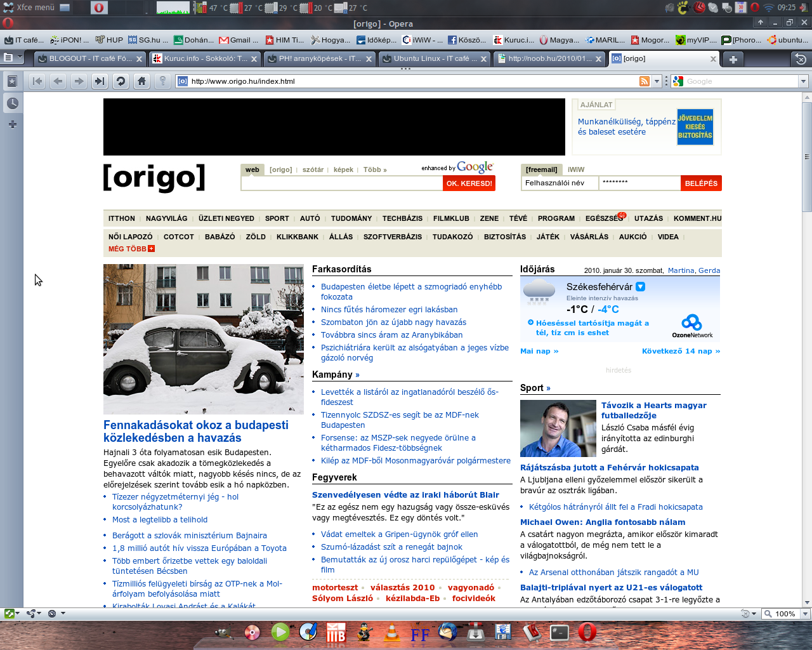The image size is (812, 650).
Task: Open the Következő 14 nap forecast link
Action: tap(681, 351)
